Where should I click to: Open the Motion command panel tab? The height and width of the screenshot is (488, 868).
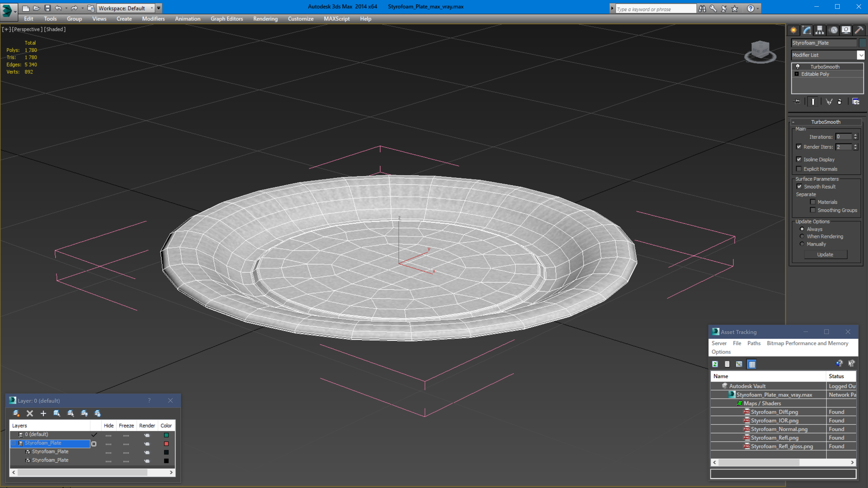(x=833, y=30)
